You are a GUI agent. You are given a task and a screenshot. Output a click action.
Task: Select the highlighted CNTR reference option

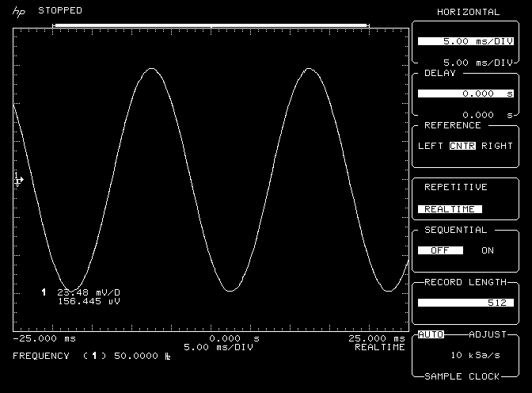click(462, 146)
